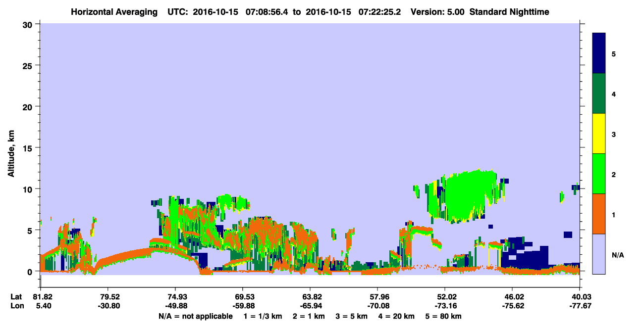Click longitude value -30.80
644x330 pixels.
tap(108, 306)
